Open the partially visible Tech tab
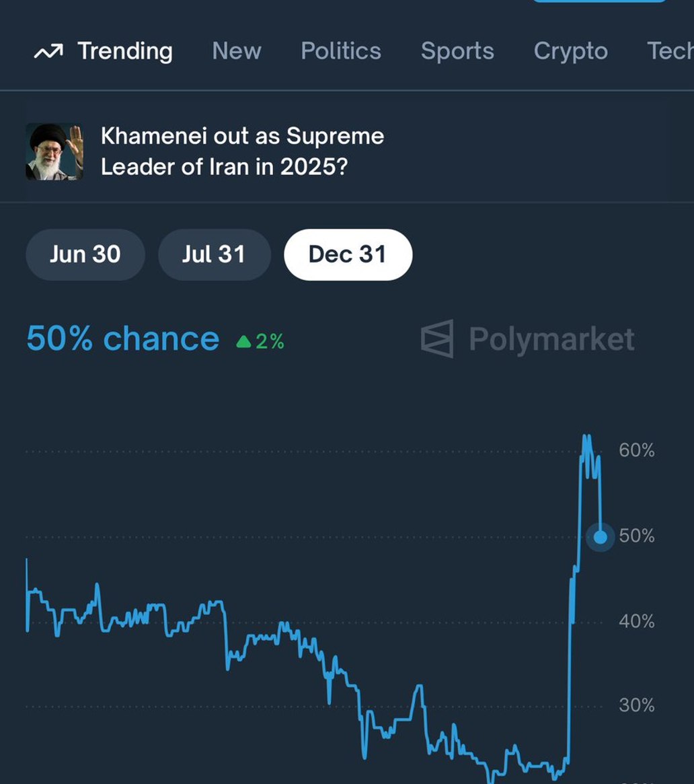Screen dimensions: 694x784 coord(670,50)
